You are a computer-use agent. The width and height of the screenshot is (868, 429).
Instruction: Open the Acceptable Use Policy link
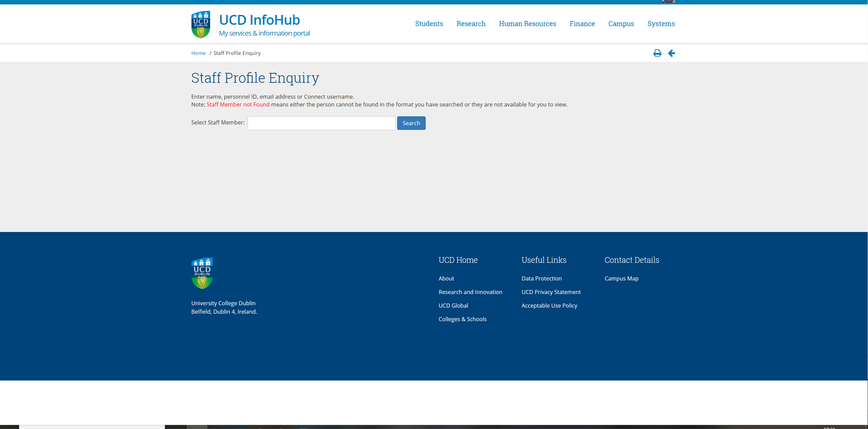click(x=549, y=306)
